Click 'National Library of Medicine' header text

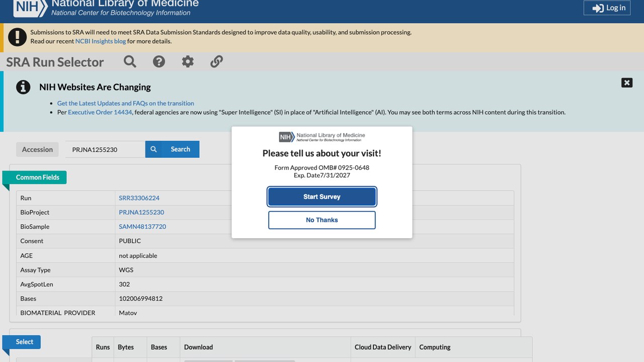point(125,4)
